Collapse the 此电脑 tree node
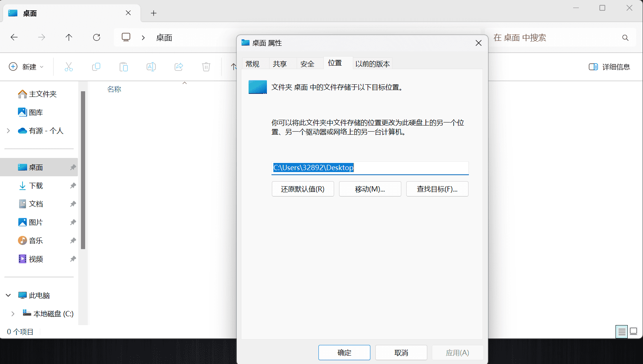 tap(8, 295)
